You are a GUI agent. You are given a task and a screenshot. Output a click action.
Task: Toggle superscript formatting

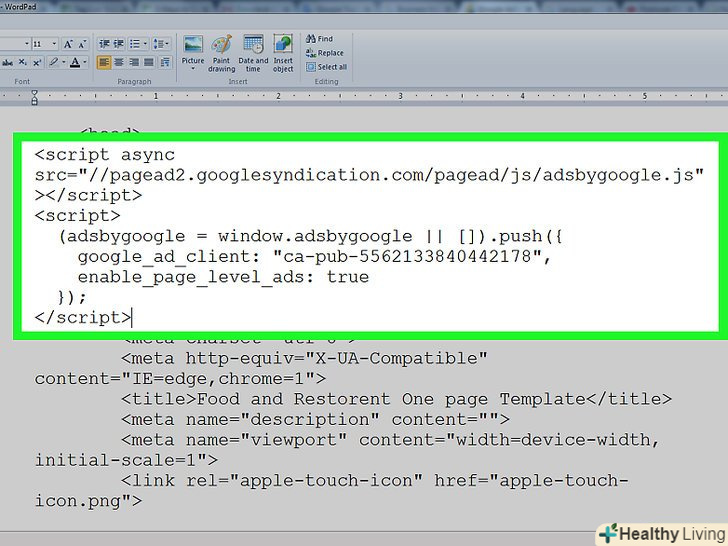pos(37,62)
